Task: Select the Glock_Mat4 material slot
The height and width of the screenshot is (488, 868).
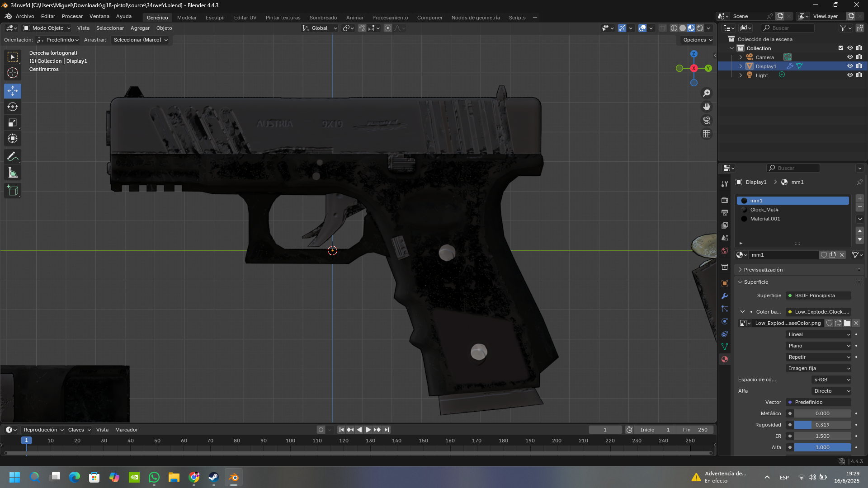Action: [x=793, y=210]
